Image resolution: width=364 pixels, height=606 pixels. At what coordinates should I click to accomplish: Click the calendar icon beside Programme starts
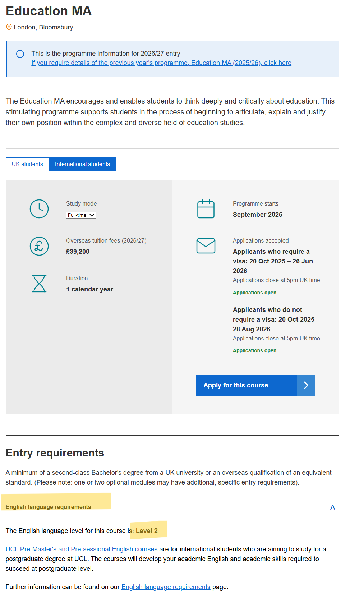(206, 209)
